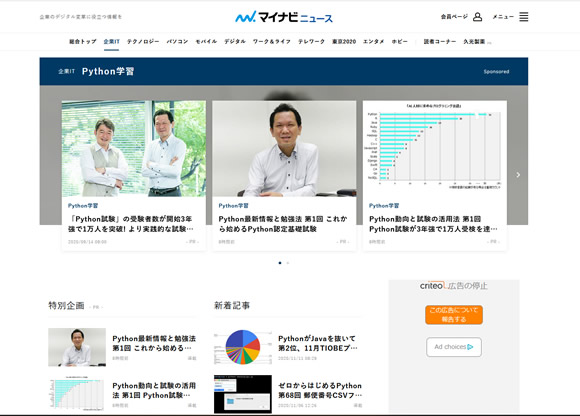Select the second carousel page dot

point(288,263)
